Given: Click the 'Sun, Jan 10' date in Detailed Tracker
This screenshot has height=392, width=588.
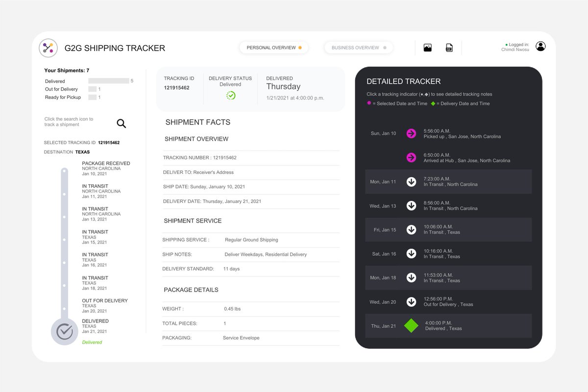Looking at the screenshot, I should click(384, 133).
